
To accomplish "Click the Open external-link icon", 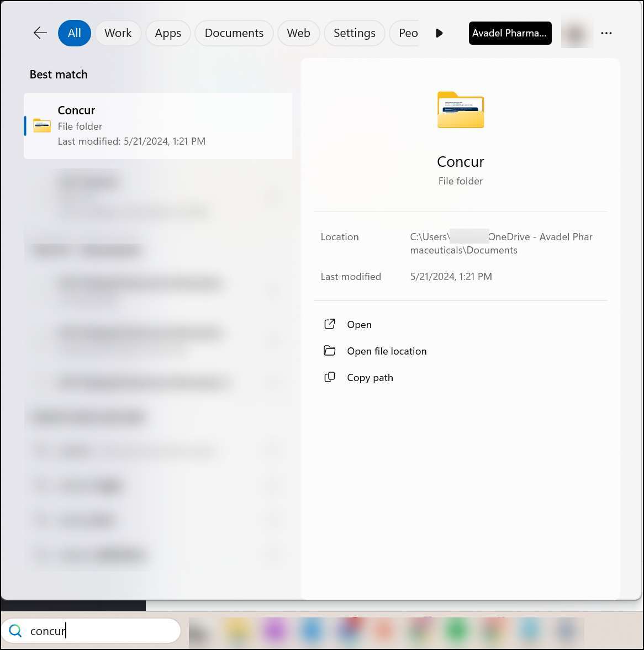I will (x=329, y=324).
